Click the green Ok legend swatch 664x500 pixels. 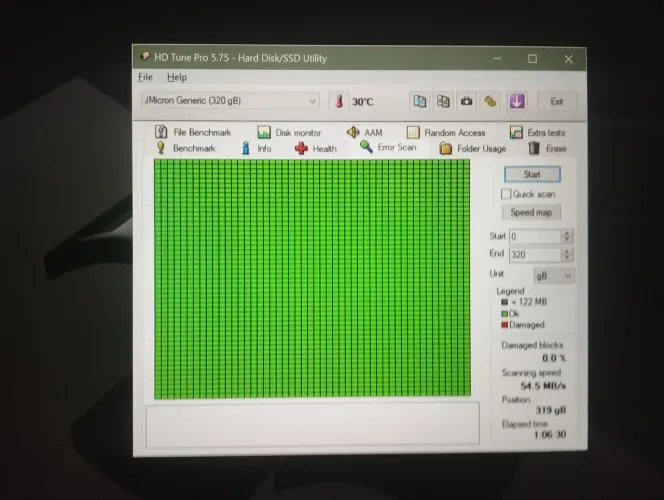(x=504, y=314)
